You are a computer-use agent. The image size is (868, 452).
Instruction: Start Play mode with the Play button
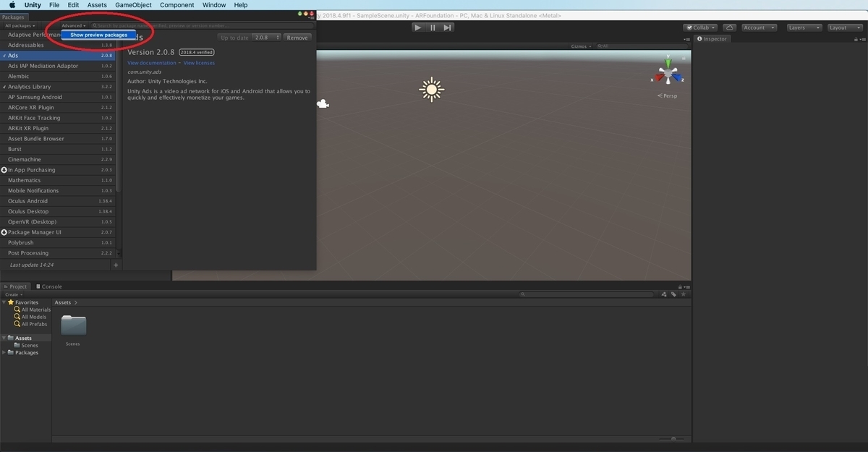417,27
